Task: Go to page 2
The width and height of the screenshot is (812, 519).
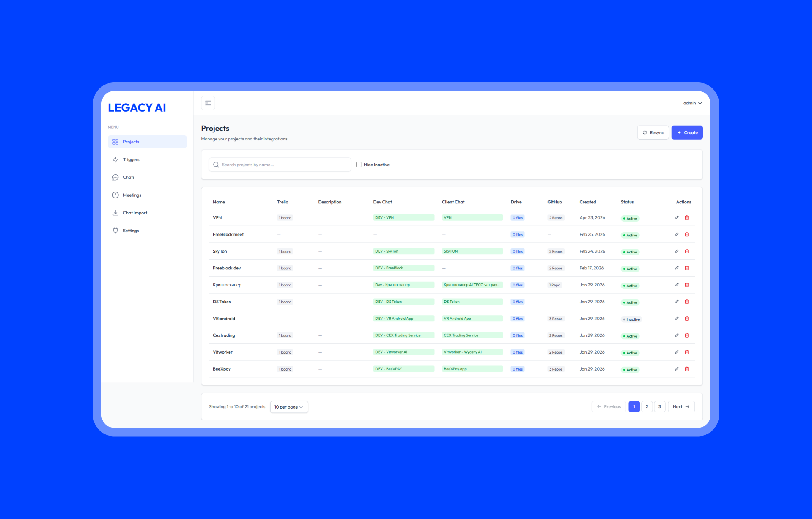Action: [x=647, y=406]
